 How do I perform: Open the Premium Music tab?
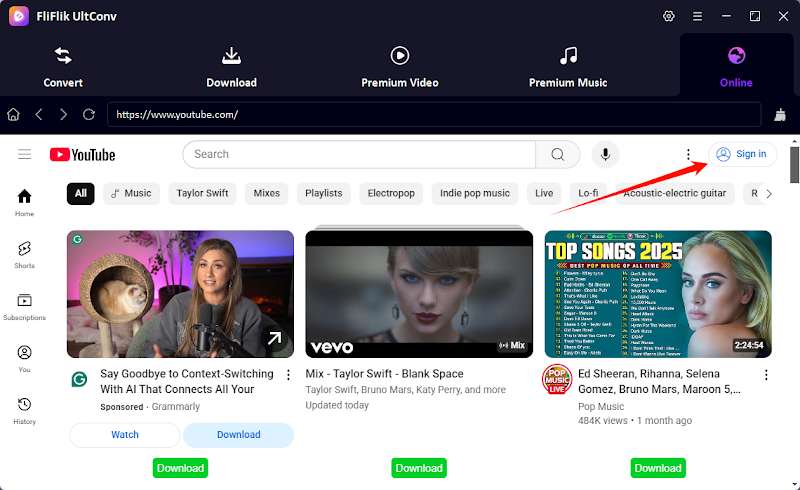pos(568,67)
